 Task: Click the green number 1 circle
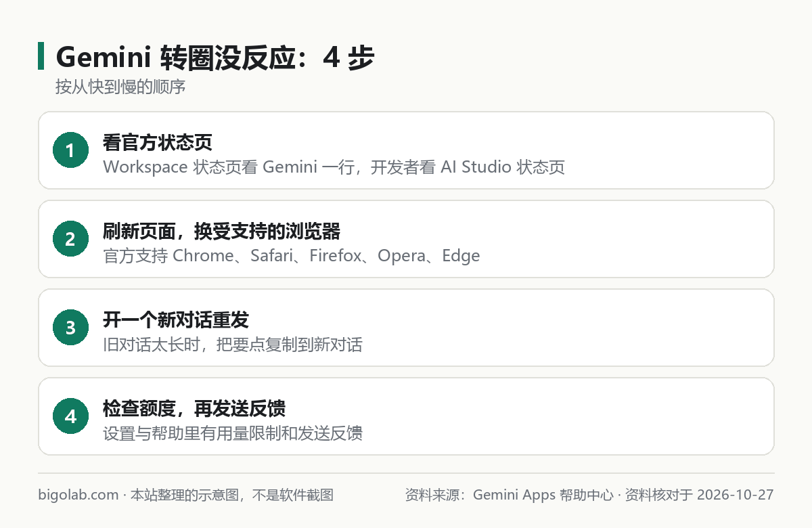[x=71, y=150]
